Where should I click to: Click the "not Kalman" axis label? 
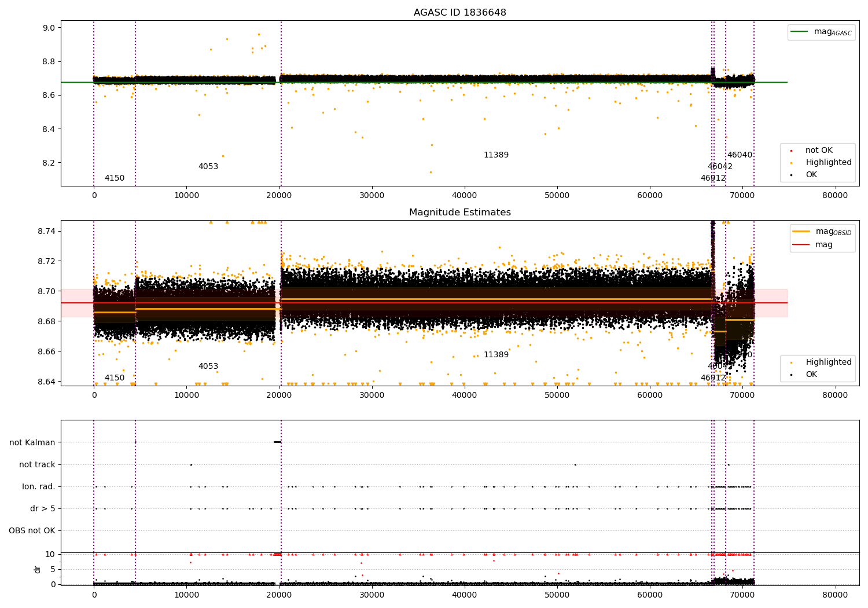(x=32, y=443)
